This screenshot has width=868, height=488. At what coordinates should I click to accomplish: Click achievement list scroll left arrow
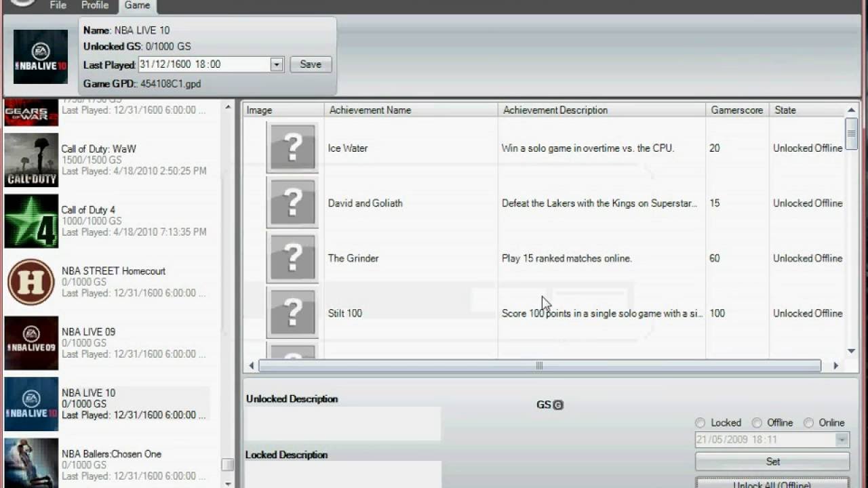coord(252,366)
